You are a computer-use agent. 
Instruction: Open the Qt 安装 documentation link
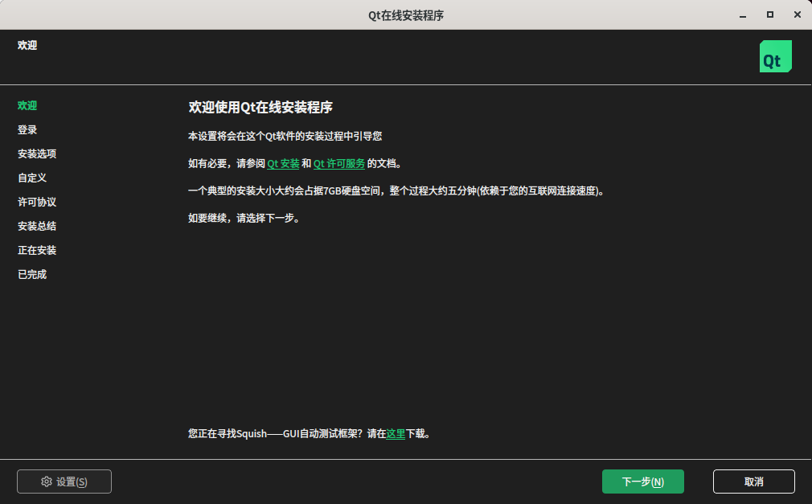283,164
